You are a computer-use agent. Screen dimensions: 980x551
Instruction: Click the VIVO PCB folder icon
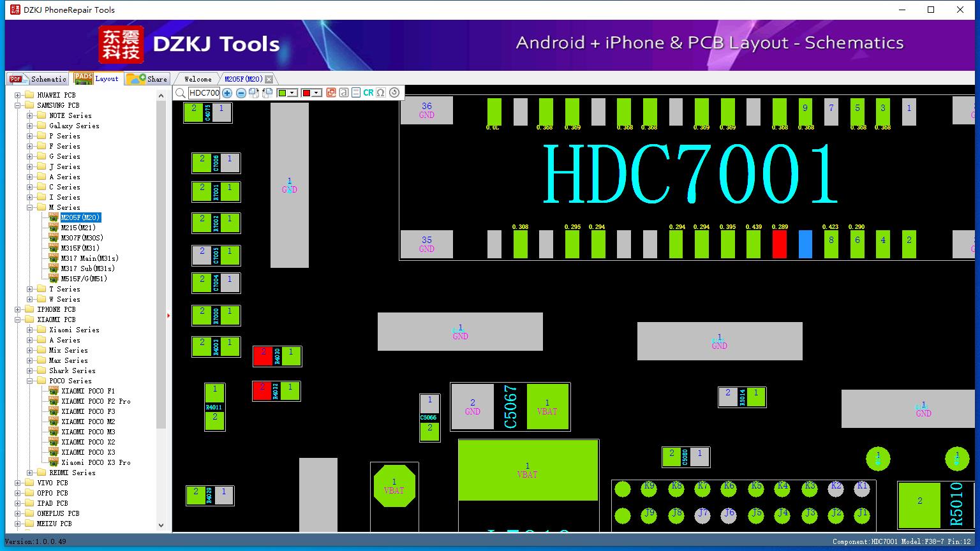(x=29, y=483)
